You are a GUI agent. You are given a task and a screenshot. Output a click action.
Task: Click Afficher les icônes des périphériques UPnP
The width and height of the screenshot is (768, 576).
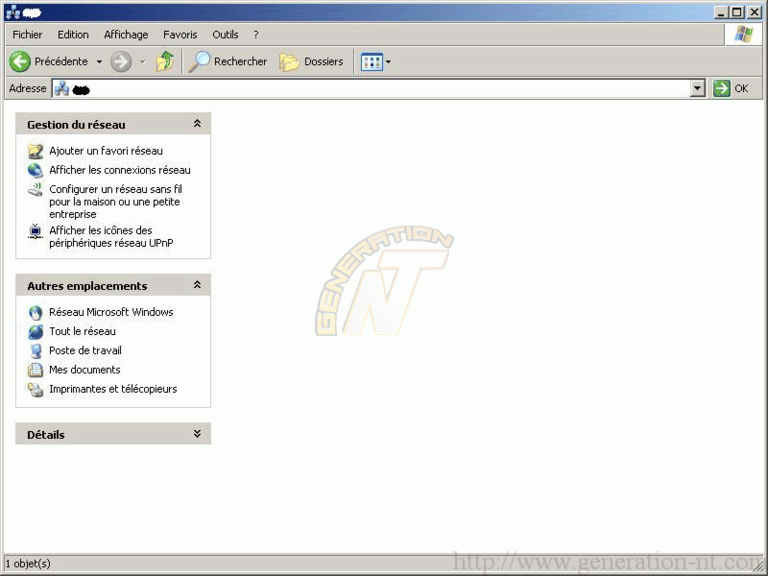[x=111, y=237]
